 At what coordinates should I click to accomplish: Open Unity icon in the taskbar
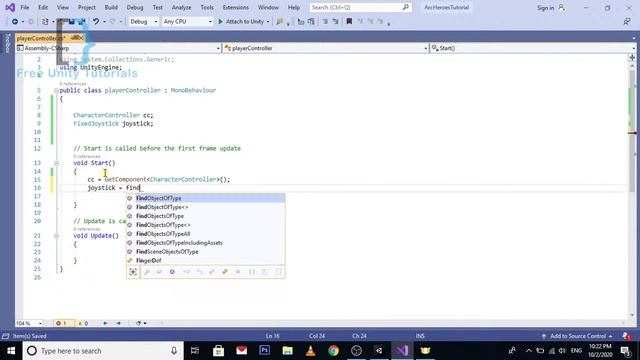379,351
